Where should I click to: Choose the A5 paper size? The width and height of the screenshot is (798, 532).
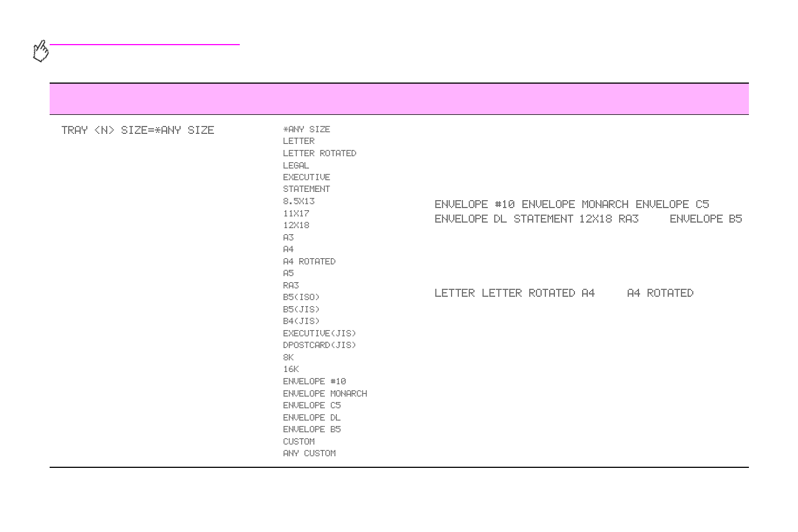point(288,273)
